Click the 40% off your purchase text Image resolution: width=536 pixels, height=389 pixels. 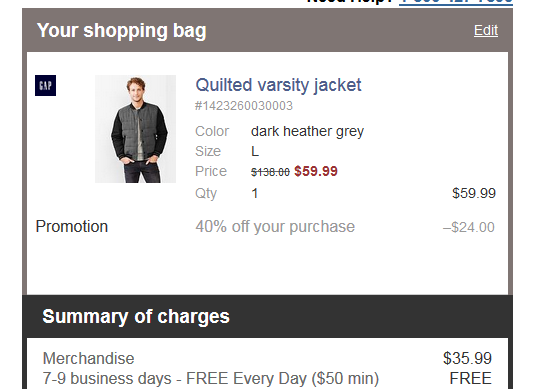(275, 227)
